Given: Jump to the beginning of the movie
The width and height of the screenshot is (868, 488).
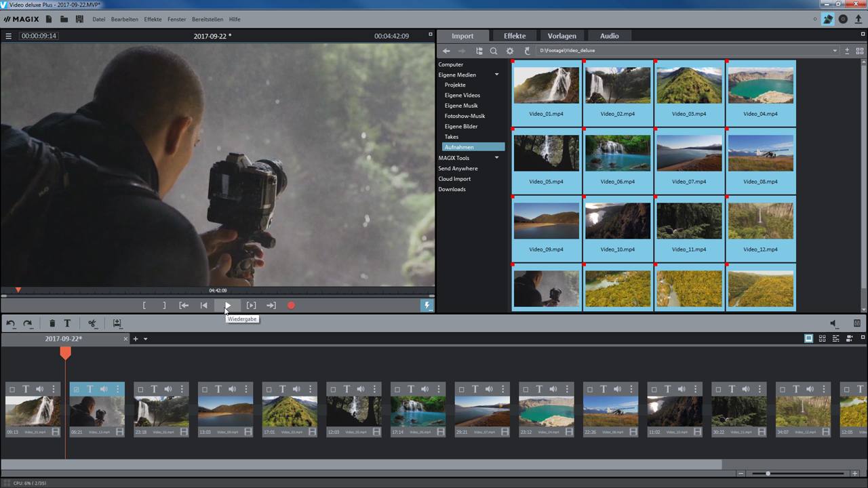Looking at the screenshot, I should point(203,306).
